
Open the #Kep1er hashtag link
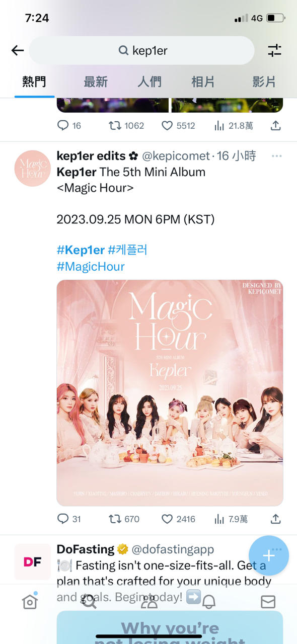tap(81, 250)
